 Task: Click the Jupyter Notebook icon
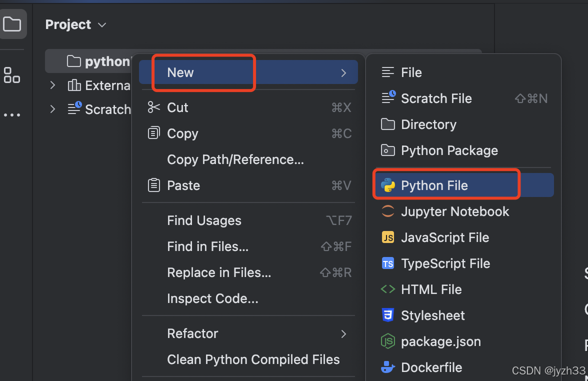[x=388, y=211]
